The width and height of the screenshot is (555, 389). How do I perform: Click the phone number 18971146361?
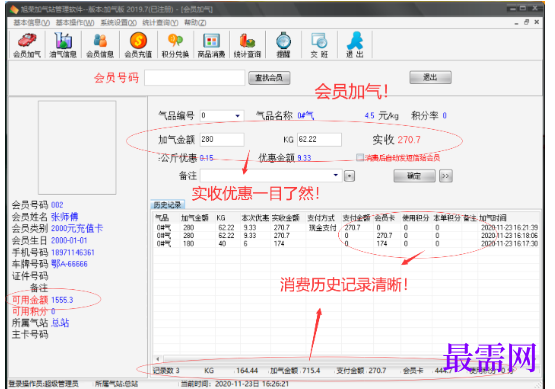[x=73, y=252]
